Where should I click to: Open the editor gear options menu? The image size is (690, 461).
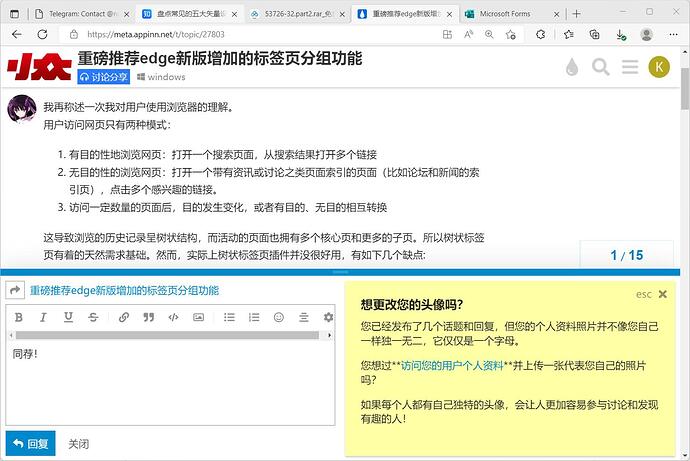tap(328, 317)
